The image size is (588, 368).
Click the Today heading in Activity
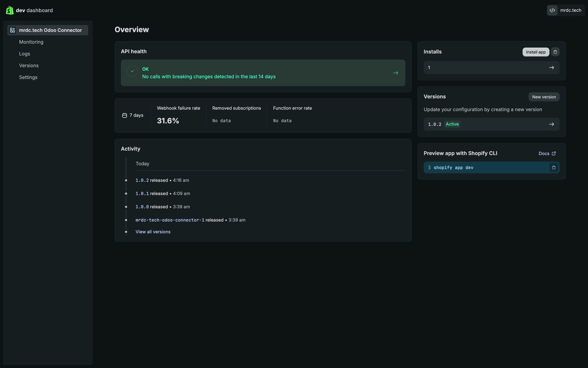pyautogui.click(x=142, y=164)
